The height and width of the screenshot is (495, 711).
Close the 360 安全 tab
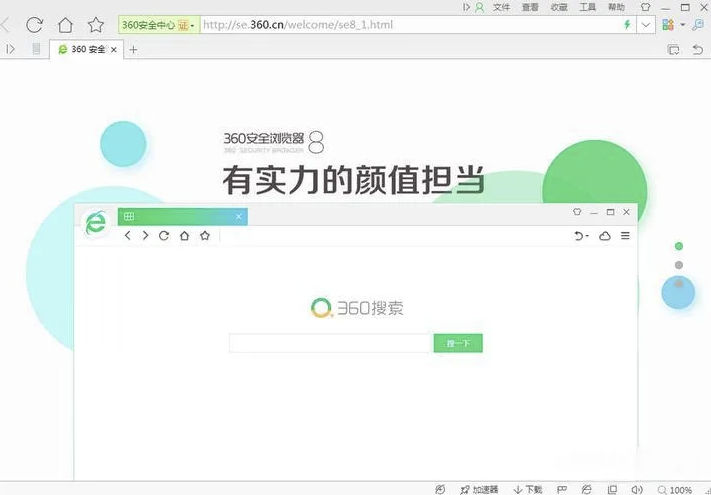coord(114,49)
